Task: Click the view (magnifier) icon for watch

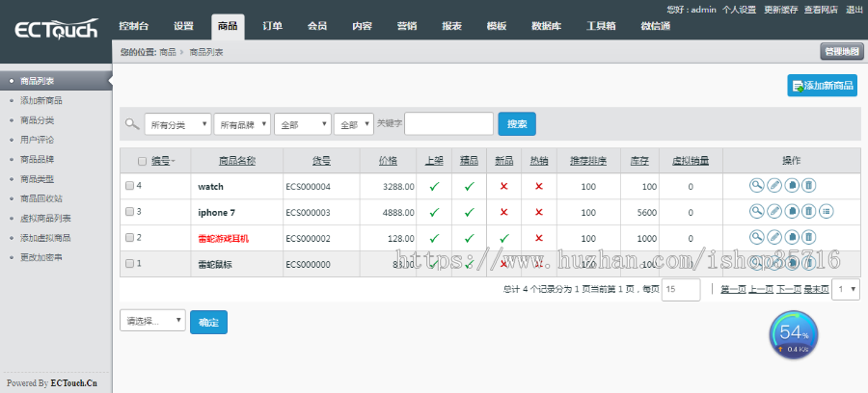Action: click(x=756, y=186)
